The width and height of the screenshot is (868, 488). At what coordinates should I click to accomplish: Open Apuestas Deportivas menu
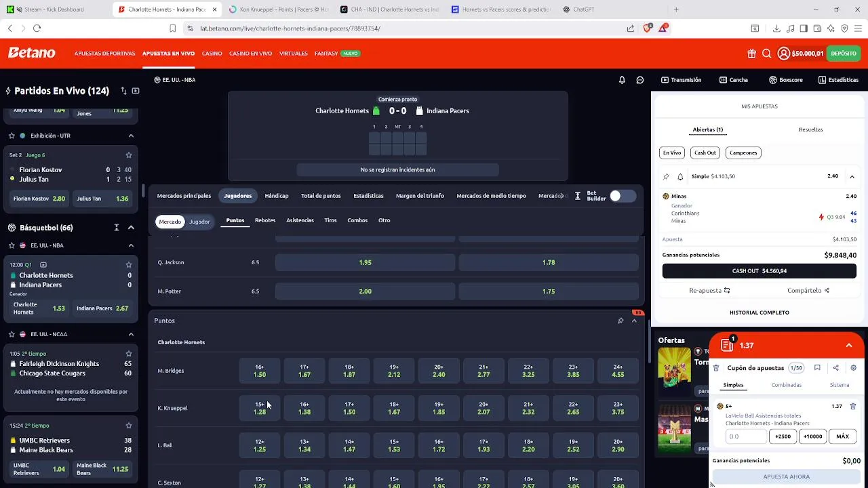105,54
